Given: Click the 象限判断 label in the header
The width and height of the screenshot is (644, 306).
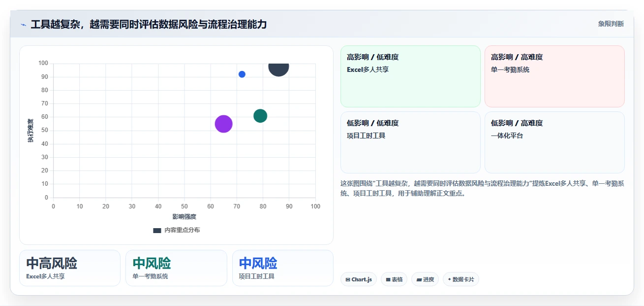Looking at the screenshot, I should tap(611, 24).
